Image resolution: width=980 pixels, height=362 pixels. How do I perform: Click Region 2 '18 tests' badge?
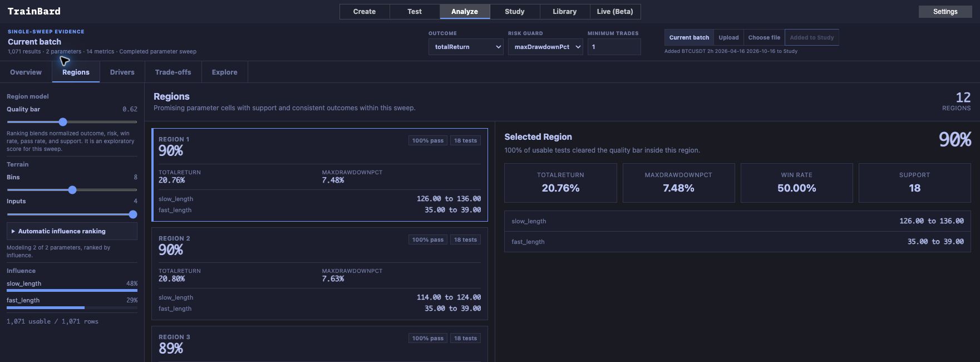[x=465, y=240]
